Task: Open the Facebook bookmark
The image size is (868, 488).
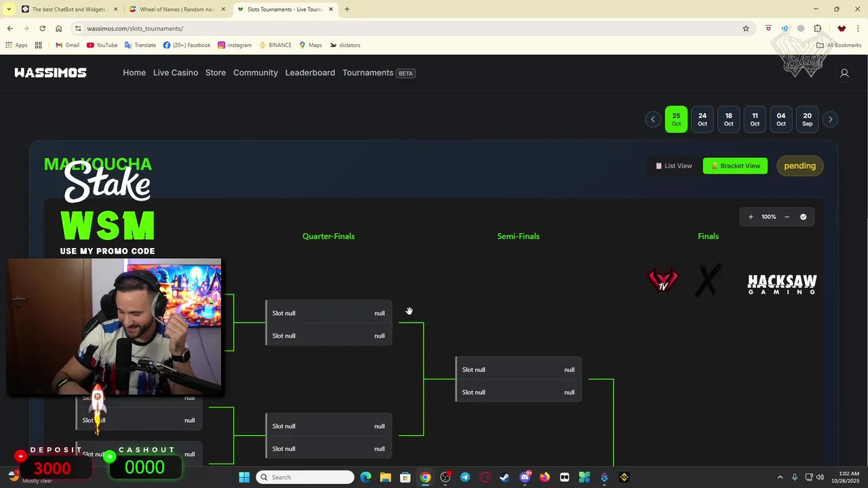Action: 186,45
